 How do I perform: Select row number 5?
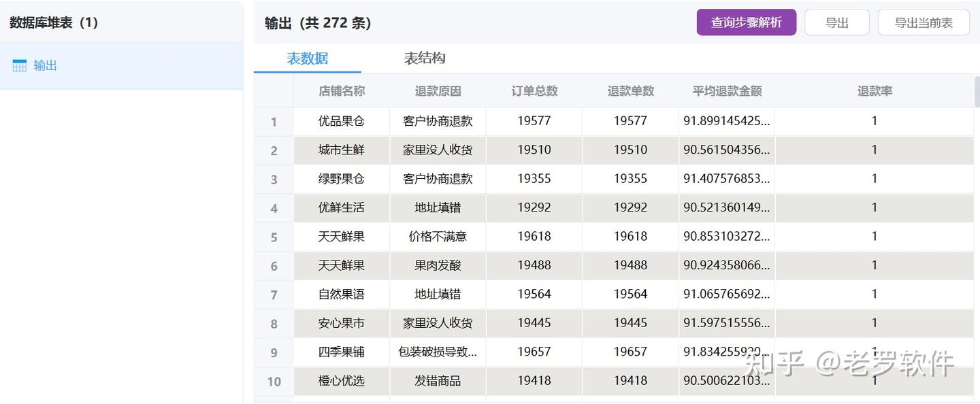(x=274, y=237)
